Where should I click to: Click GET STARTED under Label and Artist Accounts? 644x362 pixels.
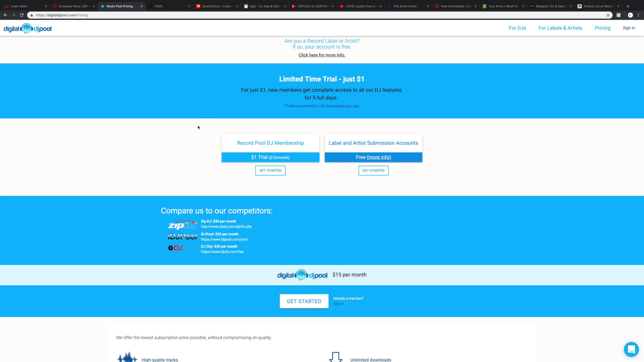[x=373, y=170]
